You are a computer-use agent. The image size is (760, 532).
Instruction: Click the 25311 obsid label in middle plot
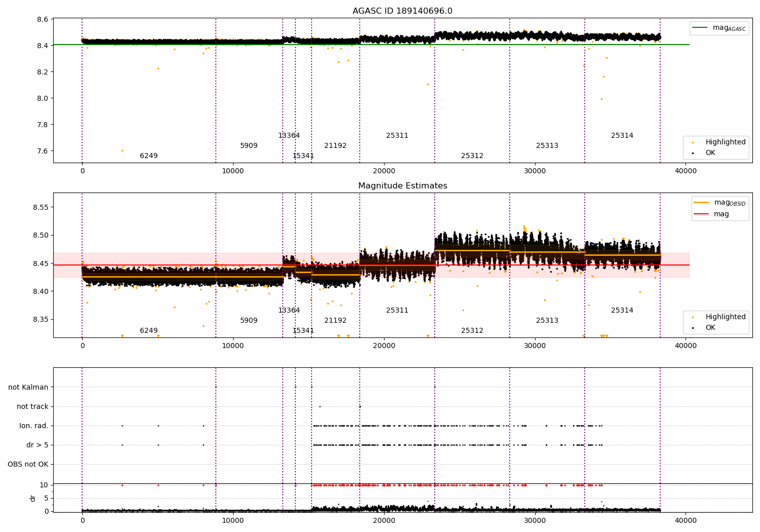[397, 311]
